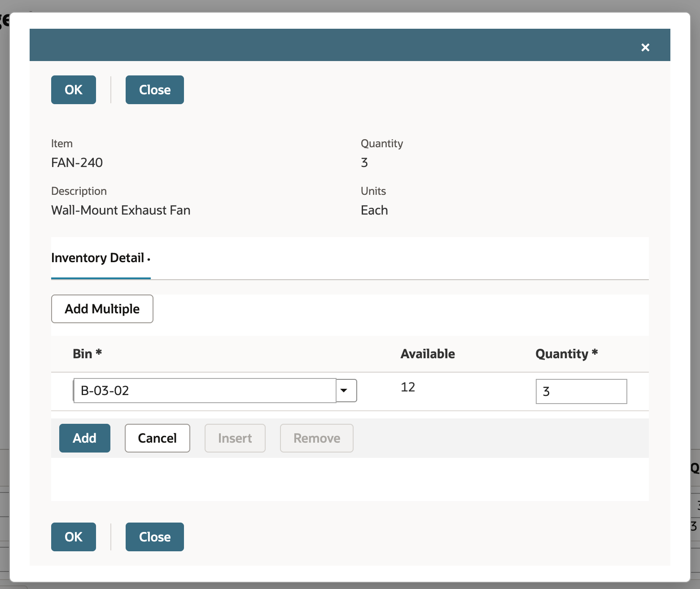Viewport: 700px width, 589px height.
Task: Click the Quantity input field showing 3
Action: pyautogui.click(x=581, y=391)
